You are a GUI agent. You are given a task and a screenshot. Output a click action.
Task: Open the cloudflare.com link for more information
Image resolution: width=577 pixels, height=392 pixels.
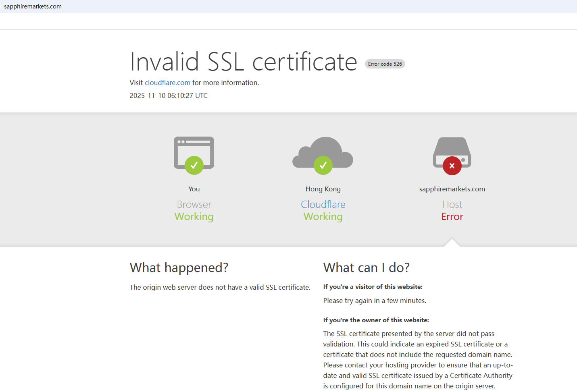pyautogui.click(x=167, y=83)
